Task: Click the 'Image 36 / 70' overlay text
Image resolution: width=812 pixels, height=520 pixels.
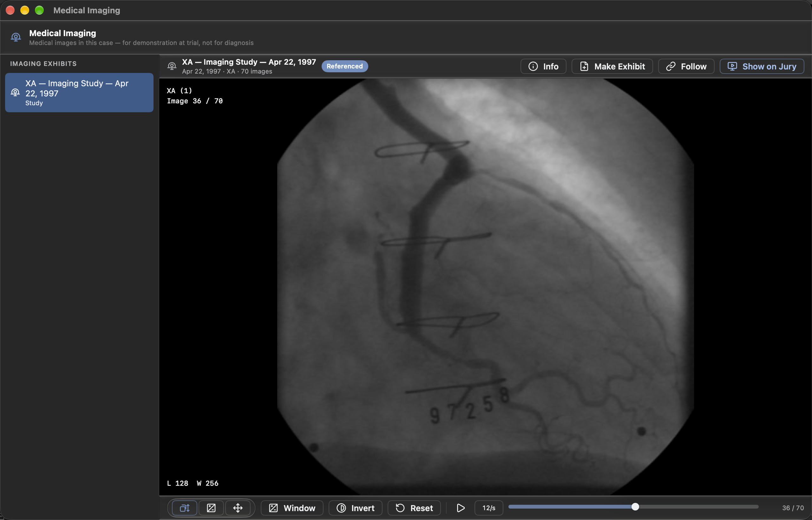Action: 195,101
